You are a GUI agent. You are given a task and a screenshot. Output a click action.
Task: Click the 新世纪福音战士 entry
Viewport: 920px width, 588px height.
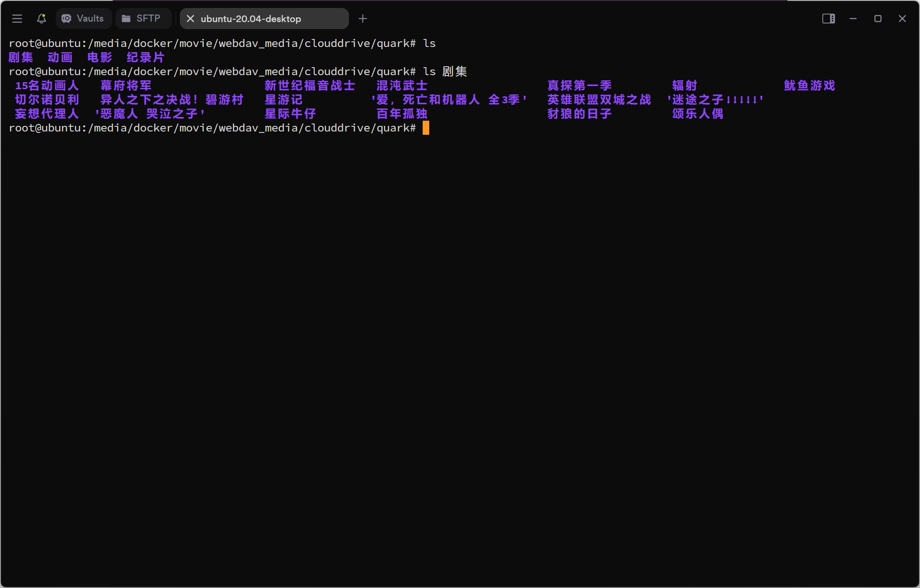309,85
